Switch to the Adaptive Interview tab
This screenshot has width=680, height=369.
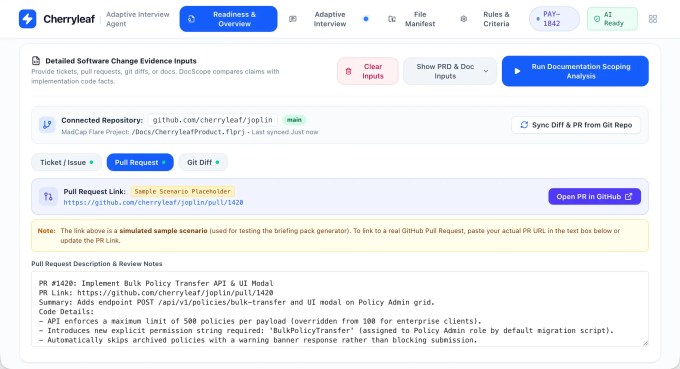pyautogui.click(x=330, y=19)
